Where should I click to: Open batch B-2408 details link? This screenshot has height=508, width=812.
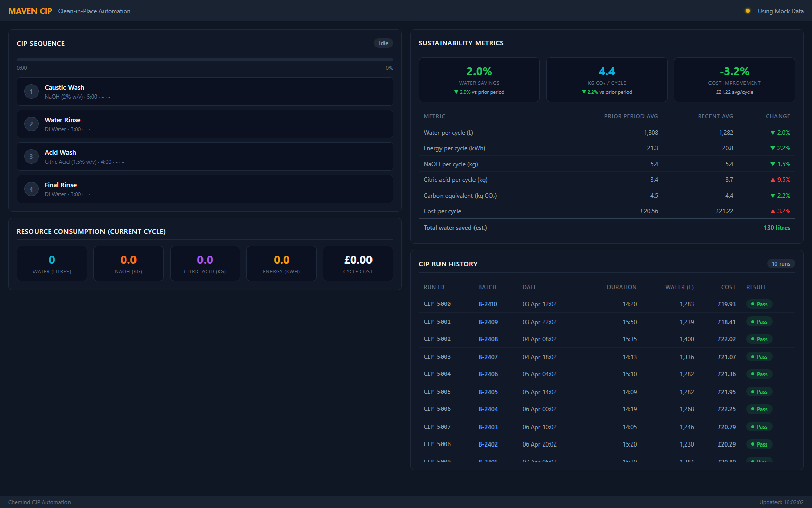(x=488, y=339)
